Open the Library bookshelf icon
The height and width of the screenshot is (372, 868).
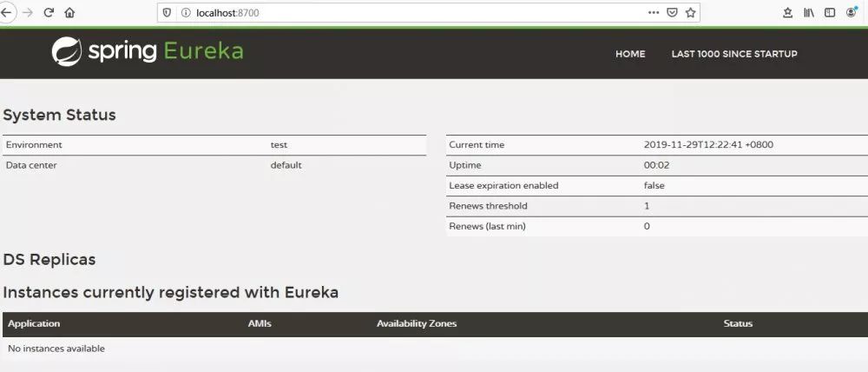coord(809,13)
